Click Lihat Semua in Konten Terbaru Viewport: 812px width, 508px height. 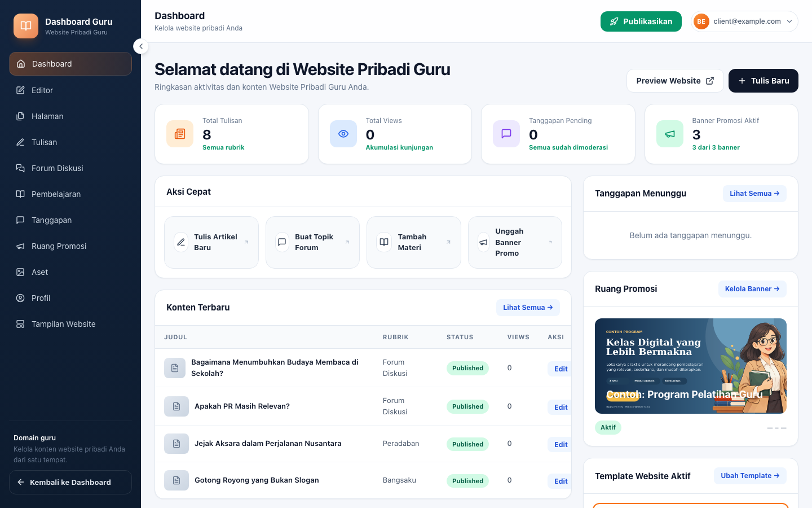coord(528,308)
